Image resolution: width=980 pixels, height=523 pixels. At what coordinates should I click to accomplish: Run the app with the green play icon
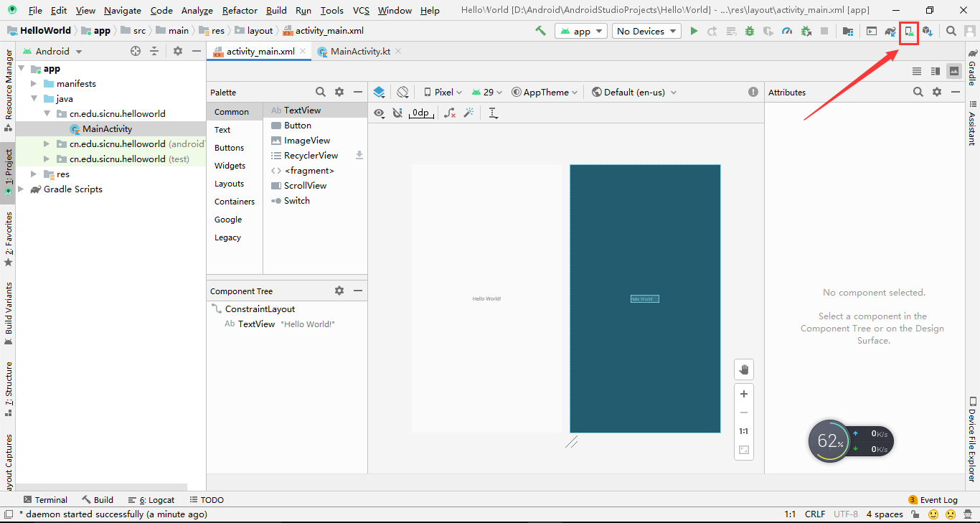coord(693,31)
